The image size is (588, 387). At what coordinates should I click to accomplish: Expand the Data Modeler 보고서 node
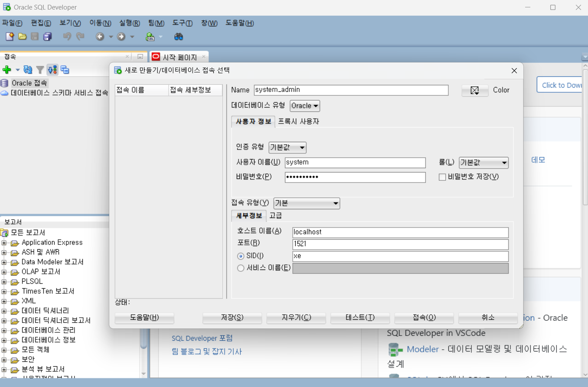(x=4, y=262)
